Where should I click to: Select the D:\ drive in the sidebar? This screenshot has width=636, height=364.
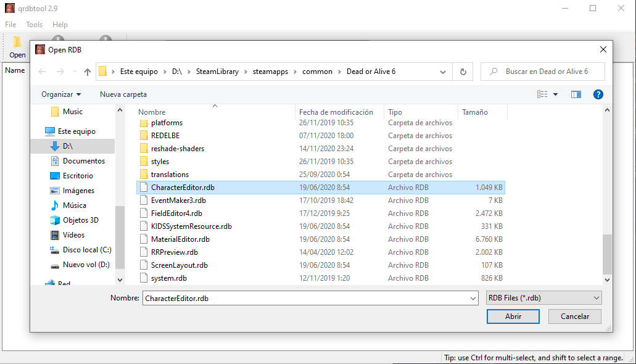pos(73,146)
